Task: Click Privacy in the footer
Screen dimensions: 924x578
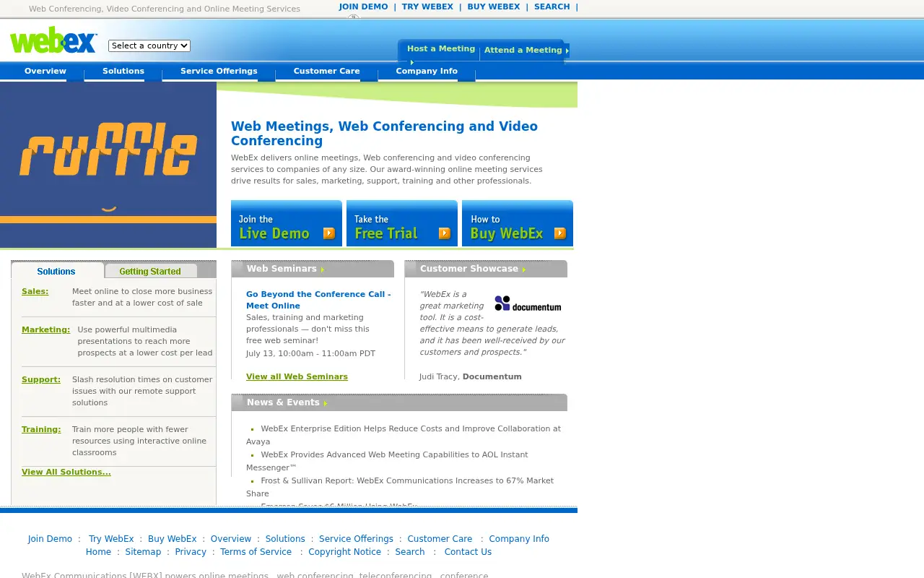Action: pyautogui.click(x=191, y=552)
